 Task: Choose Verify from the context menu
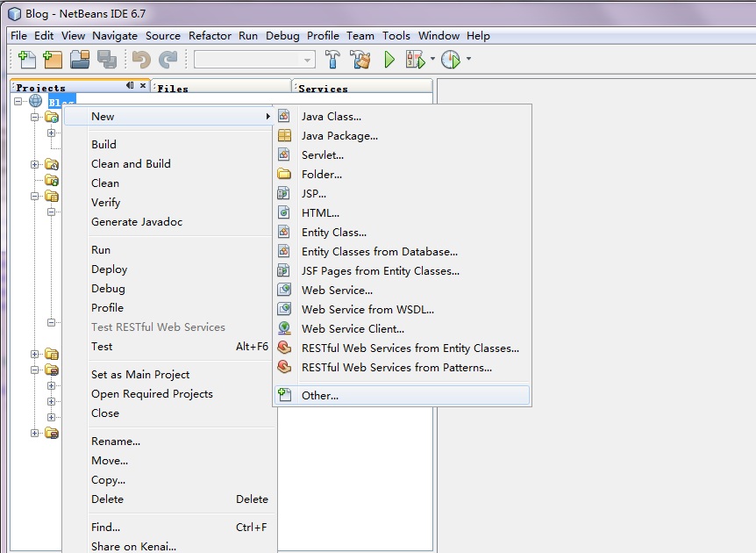[x=105, y=203]
